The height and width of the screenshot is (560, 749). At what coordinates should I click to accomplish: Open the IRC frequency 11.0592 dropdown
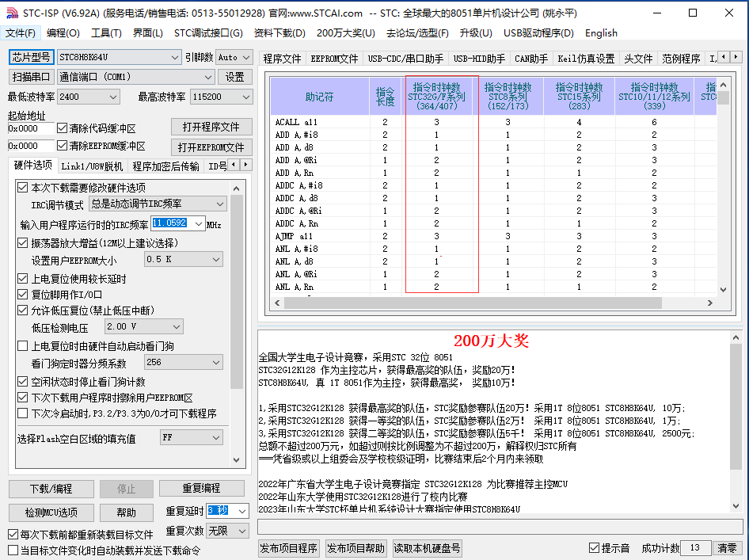[198, 223]
